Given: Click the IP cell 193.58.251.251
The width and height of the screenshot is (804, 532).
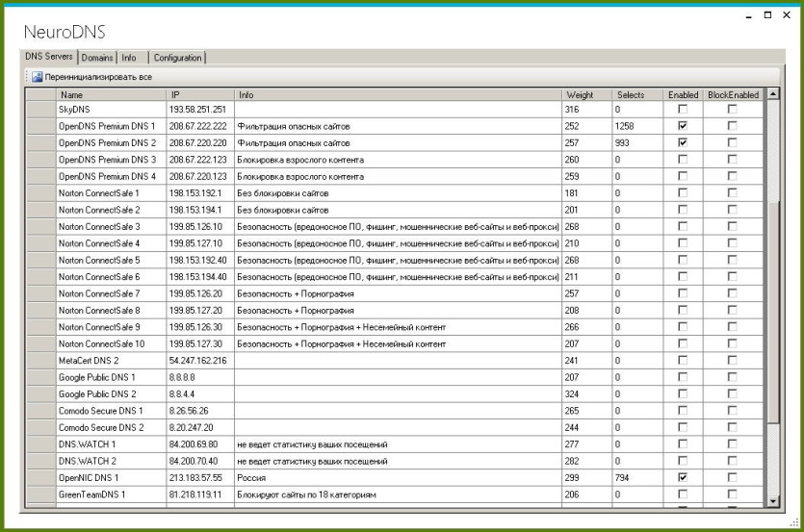Looking at the screenshot, I should [x=200, y=109].
